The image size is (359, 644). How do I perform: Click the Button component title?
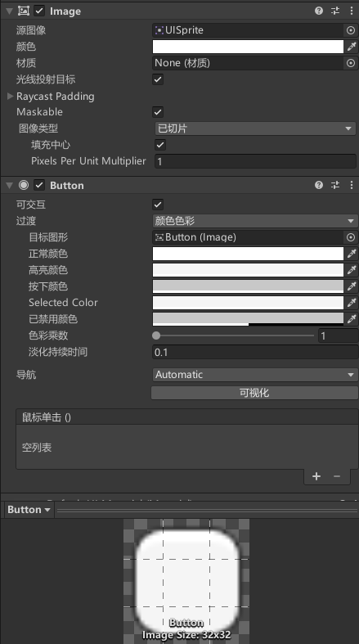(67, 185)
